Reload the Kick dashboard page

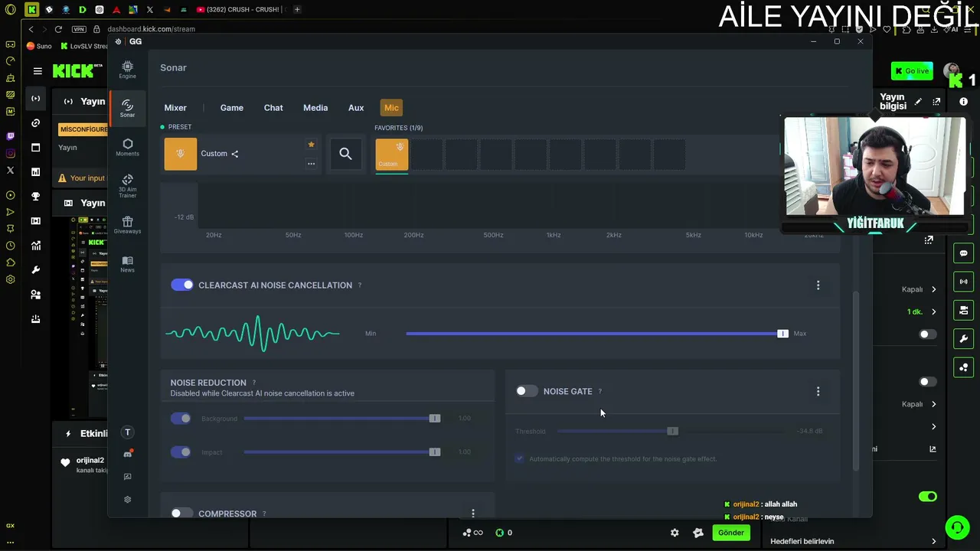(x=58, y=29)
